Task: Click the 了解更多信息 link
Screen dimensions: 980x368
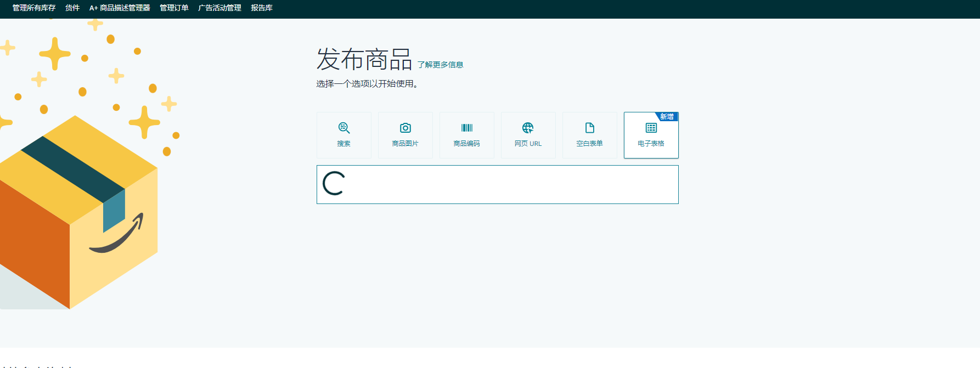Action: click(x=440, y=65)
